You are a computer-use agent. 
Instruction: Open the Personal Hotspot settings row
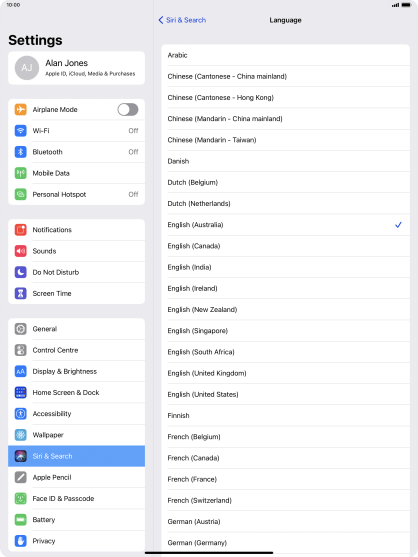point(76,194)
